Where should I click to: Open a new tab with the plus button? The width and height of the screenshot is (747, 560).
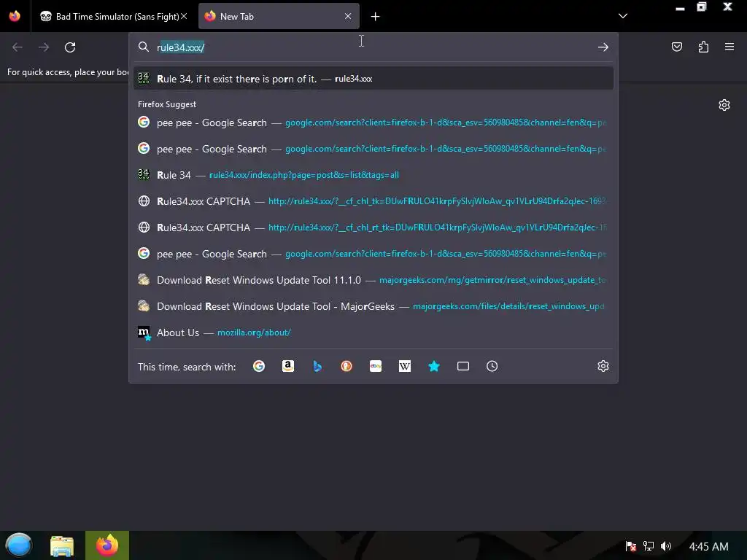(376, 17)
